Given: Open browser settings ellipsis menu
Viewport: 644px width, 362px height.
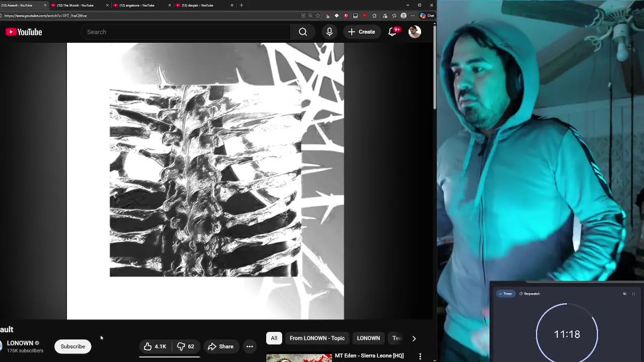Looking at the screenshot, I should [413, 16].
